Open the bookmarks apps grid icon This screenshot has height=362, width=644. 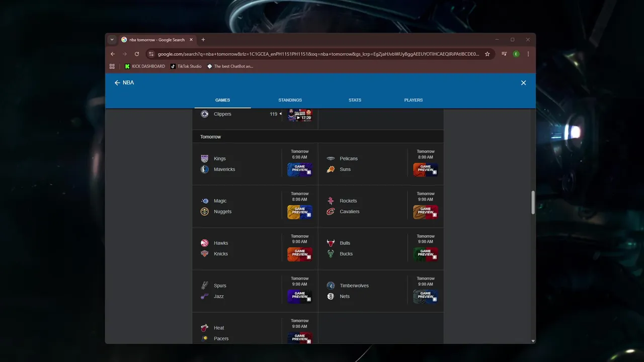(112, 66)
